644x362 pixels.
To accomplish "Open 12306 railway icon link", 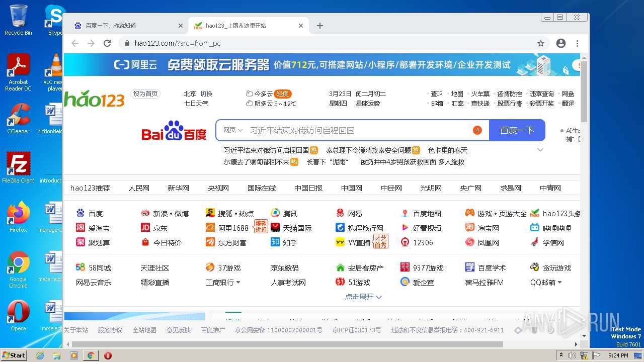I will [405, 242].
